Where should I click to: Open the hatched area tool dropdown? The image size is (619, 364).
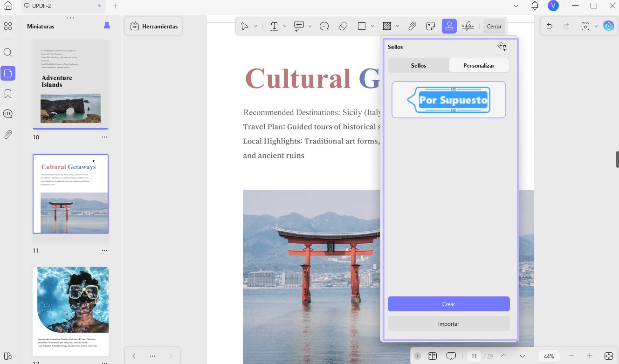[x=398, y=27]
